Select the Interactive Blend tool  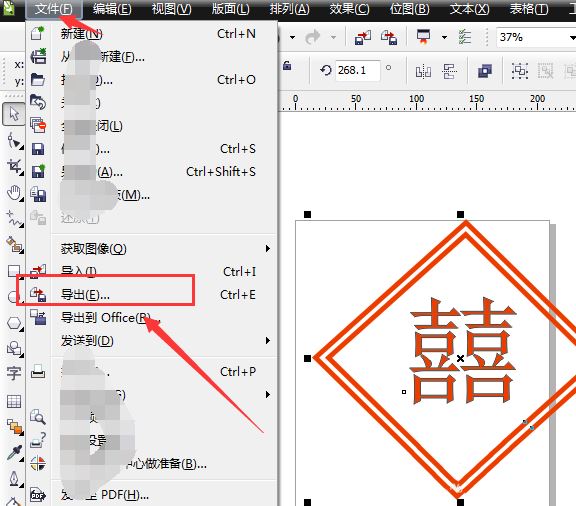point(14,427)
